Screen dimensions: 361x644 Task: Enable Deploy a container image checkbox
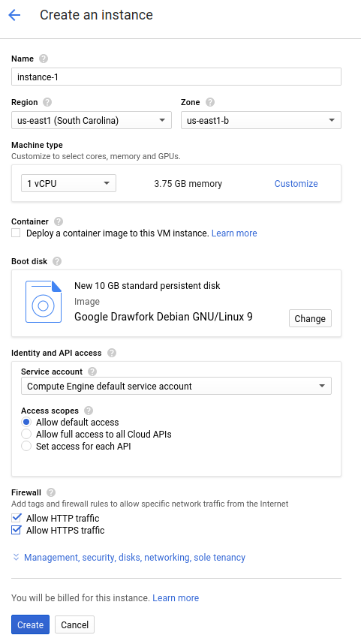coord(16,233)
